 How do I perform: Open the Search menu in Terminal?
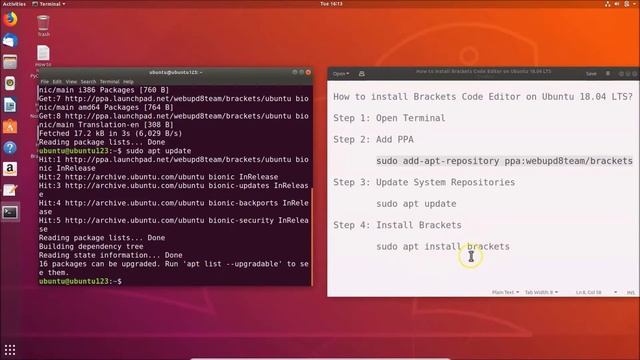click(x=88, y=82)
